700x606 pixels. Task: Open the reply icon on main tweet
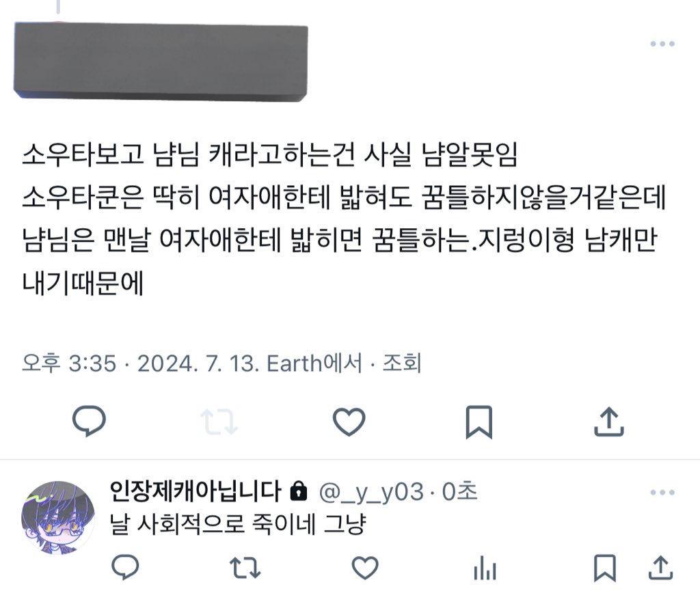pyautogui.click(x=90, y=421)
